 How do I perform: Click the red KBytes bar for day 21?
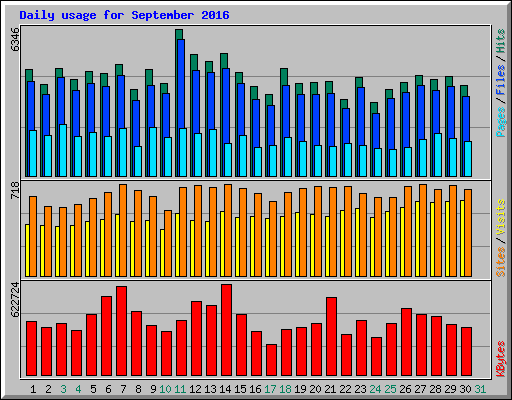[x=331, y=337]
